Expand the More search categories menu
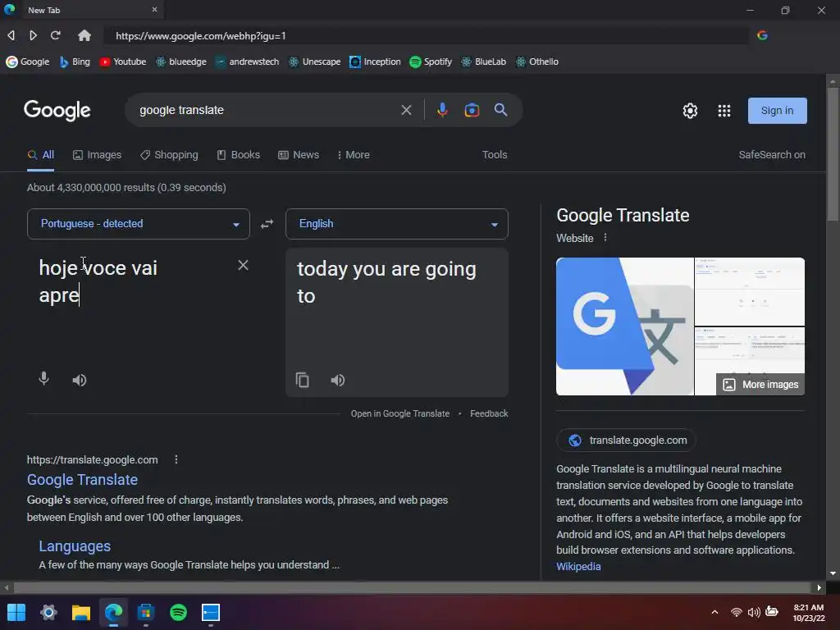This screenshot has width=840, height=630. [x=353, y=155]
